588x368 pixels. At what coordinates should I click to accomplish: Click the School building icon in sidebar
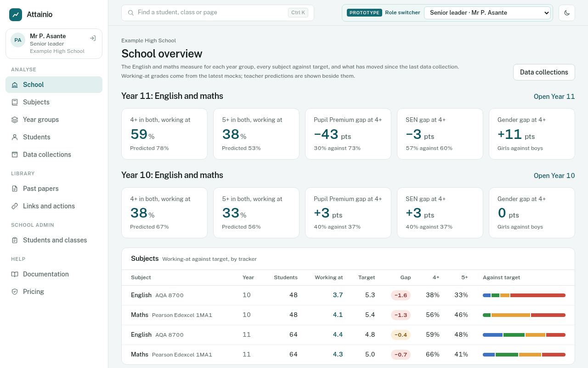tap(15, 85)
